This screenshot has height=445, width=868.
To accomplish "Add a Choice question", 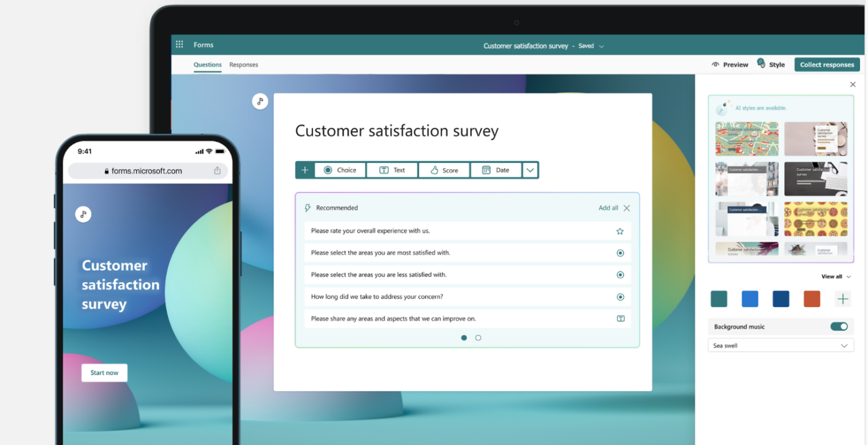I will (340, 170).
